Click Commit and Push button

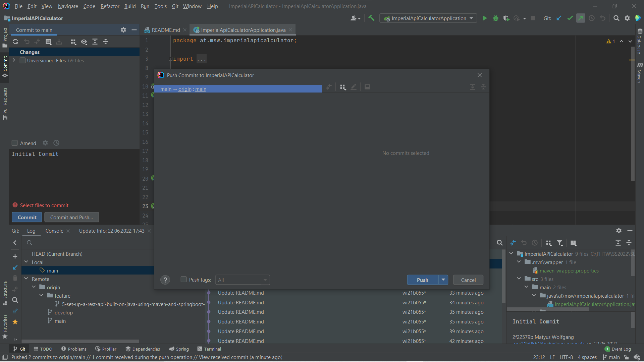[x=71, y=217]
